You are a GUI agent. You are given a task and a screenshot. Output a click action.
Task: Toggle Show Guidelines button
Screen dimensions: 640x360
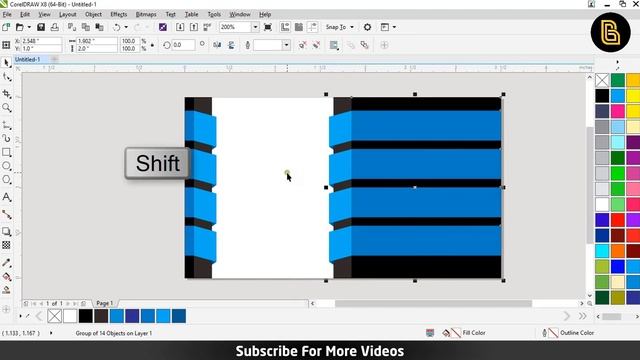tap(313, 27)
